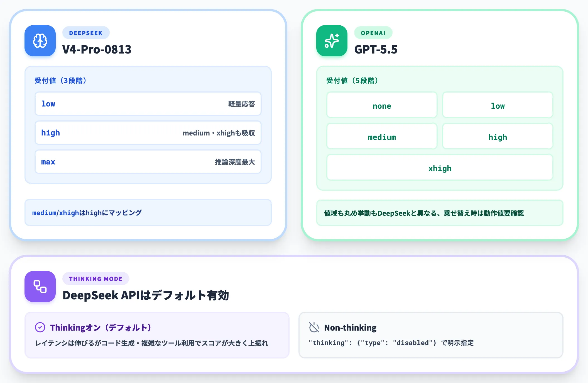
Task: Click the purple Thinking Mode flow icon
Action: pyautogui.click(x=40, y=287)
